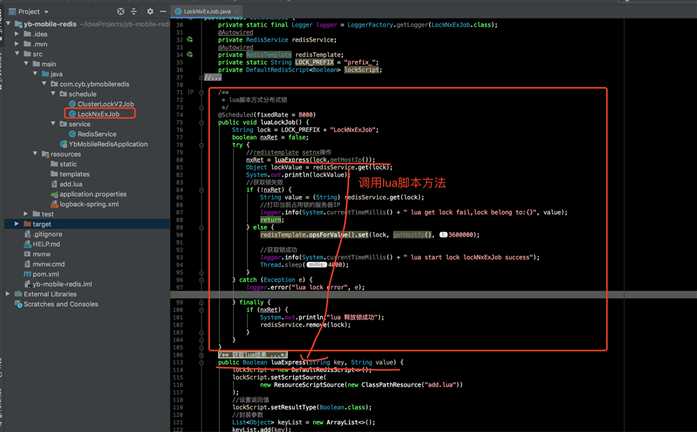Open the Project panel gear settings
This screenshot has width=697, height=432.
point(150,12)
